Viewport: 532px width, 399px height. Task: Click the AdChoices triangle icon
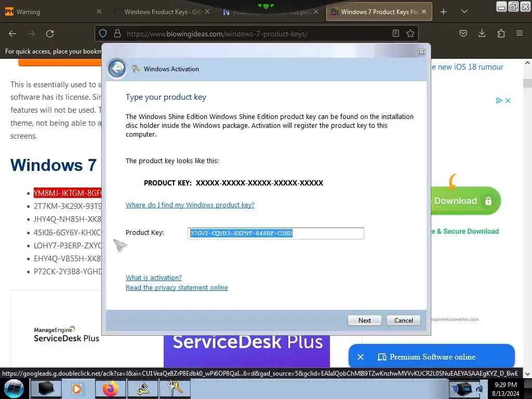[x=499, y=100]
